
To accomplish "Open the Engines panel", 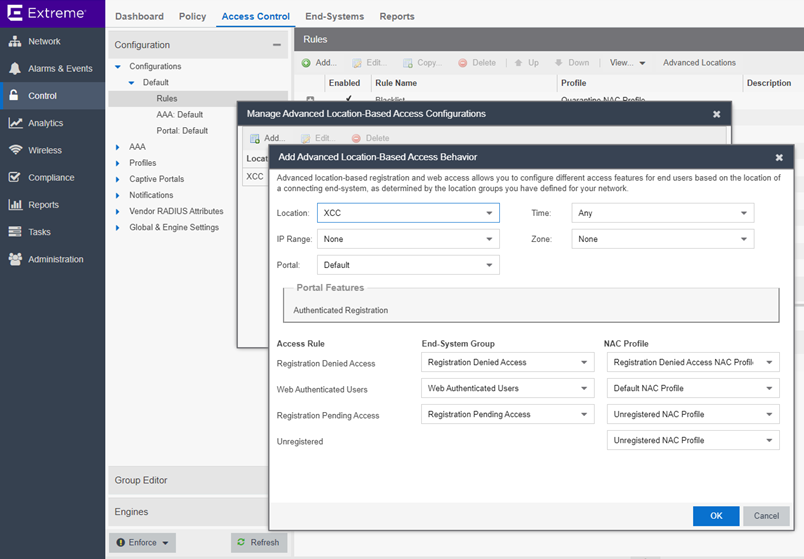I will (188, 512).
